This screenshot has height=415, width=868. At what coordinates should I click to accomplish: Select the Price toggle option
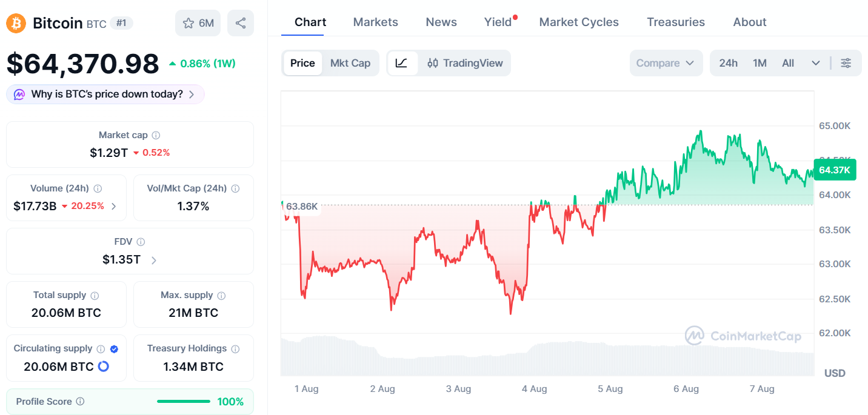click(x=302, y=63)
